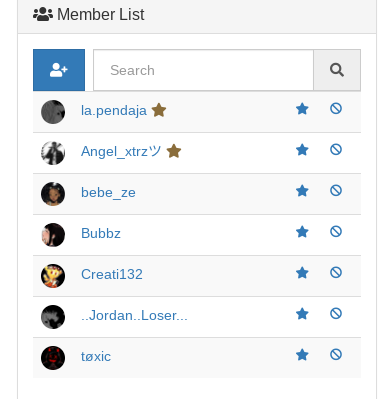Click the search magnifier button
This screenshot has width=378, height=399.
(x=337, y=70)
